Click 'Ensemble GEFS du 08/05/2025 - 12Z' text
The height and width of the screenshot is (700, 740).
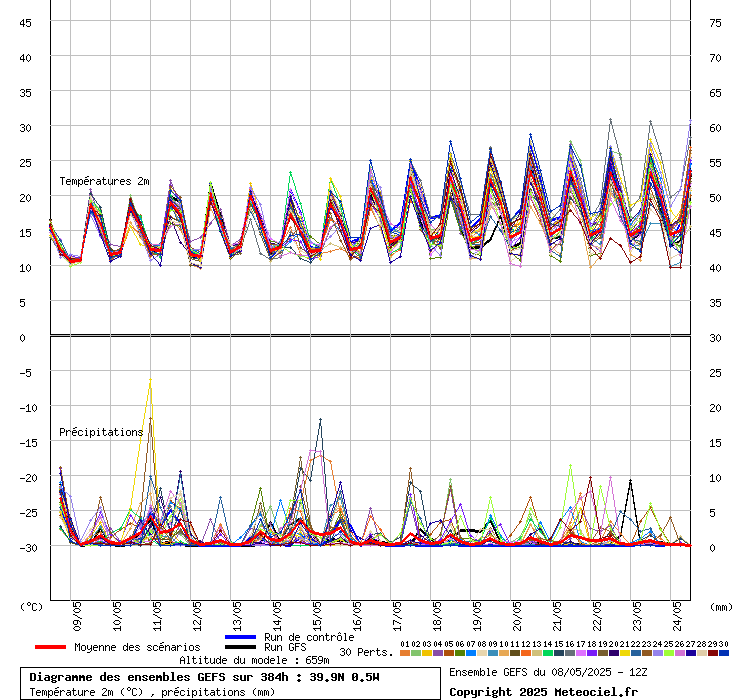click(548, 672)
